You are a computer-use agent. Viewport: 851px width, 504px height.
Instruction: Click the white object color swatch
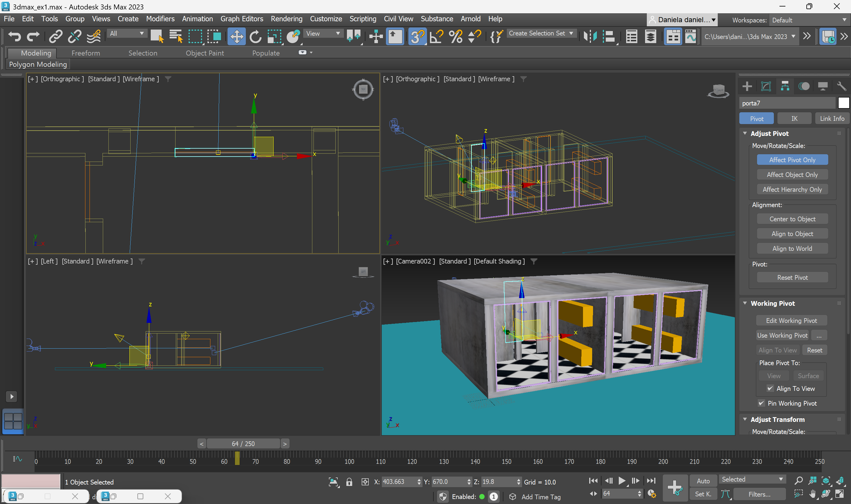pos(844,103)
